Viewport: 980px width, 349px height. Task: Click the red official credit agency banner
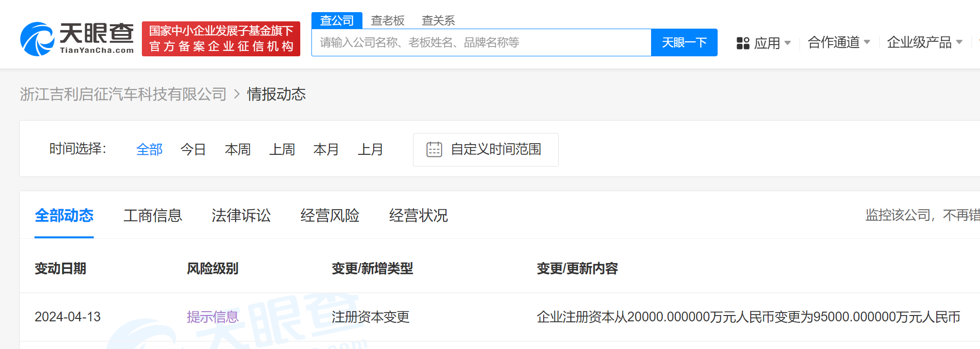click(x=221, y=39)
